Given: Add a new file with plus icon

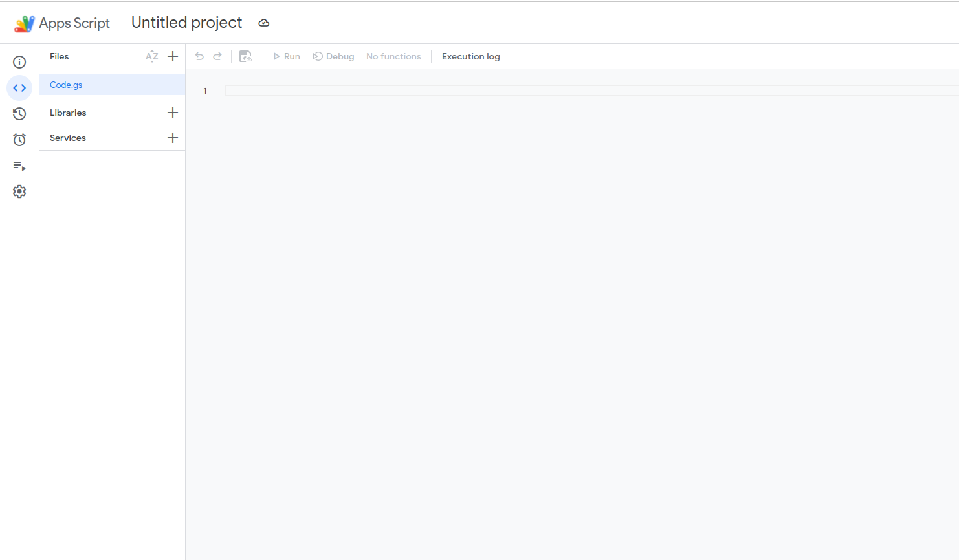Looking at the screenshot, I should point(173,56).
